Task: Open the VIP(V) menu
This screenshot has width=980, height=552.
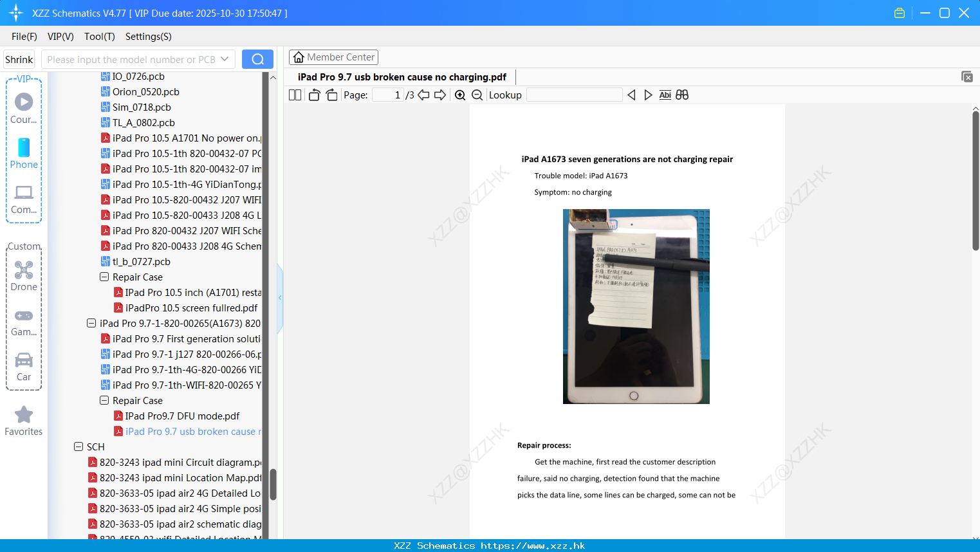Action: [60, 37]
